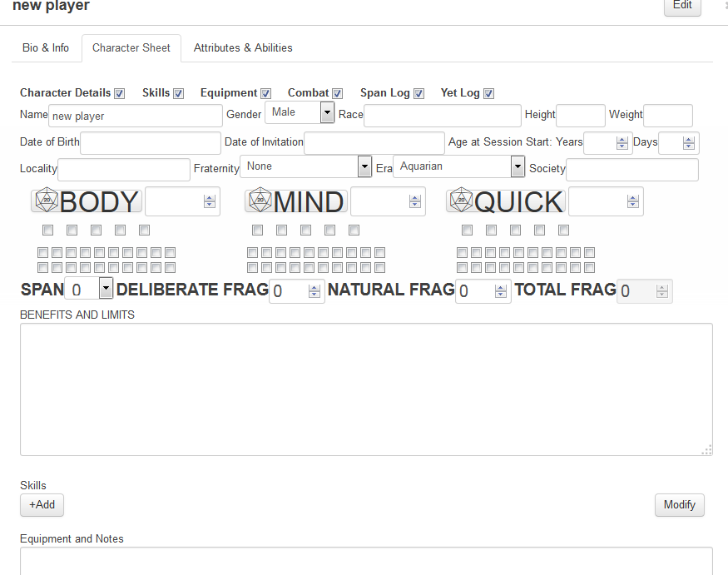728x575 pixels.
Task: Click the Age Days stepper arrows
Action: pos(689,143)
